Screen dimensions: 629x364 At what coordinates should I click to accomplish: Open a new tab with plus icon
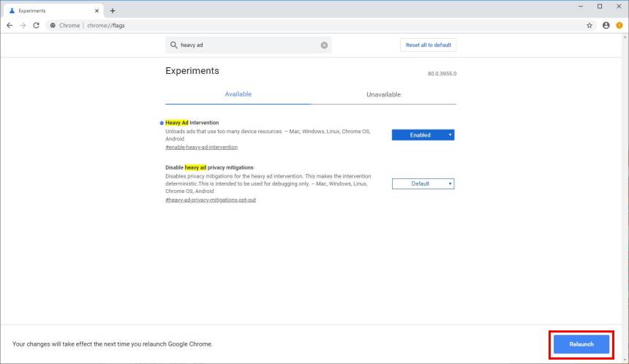[113, 11]
